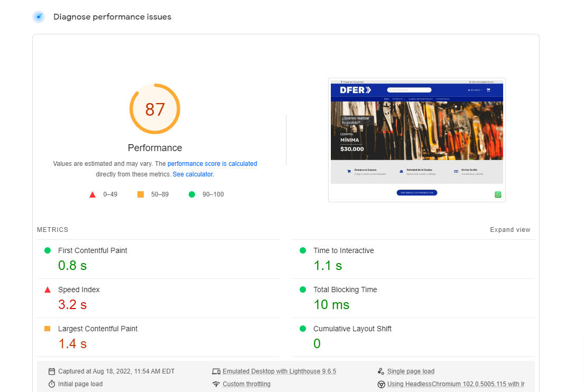Click the green dot beside Time to Interactive
Viewport: 584px width, 392px height.
[x=303, y=250]
